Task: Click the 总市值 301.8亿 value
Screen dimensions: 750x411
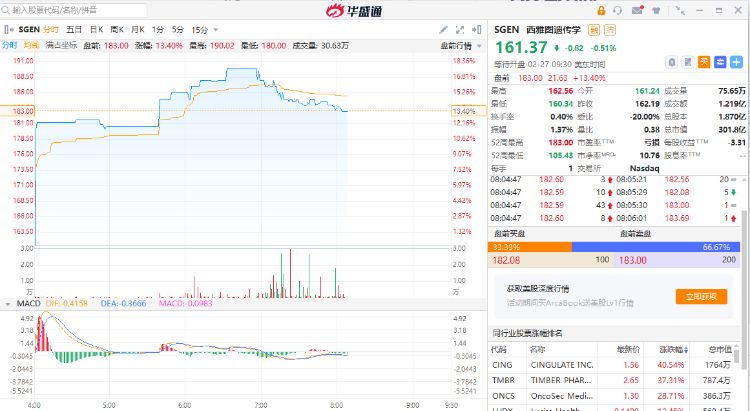Action: 732,130
